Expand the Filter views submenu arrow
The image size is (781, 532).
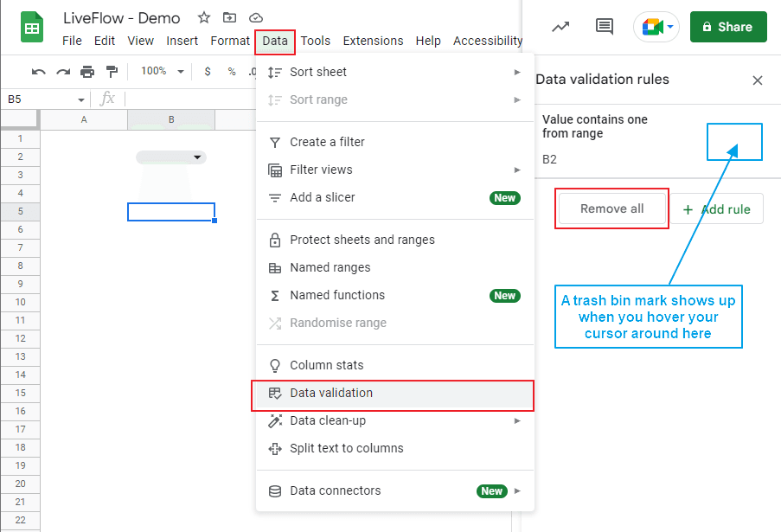(x=517, y=170)
